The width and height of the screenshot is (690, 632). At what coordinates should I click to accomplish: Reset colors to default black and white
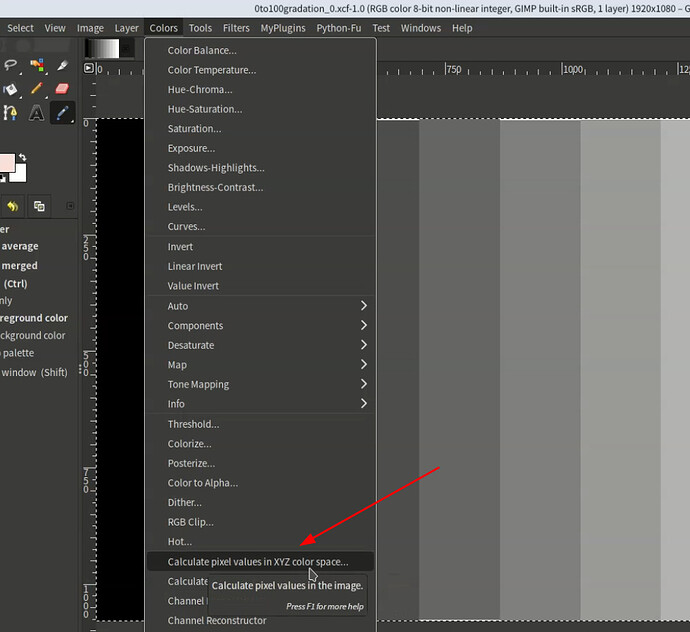(x=3, y=178)
